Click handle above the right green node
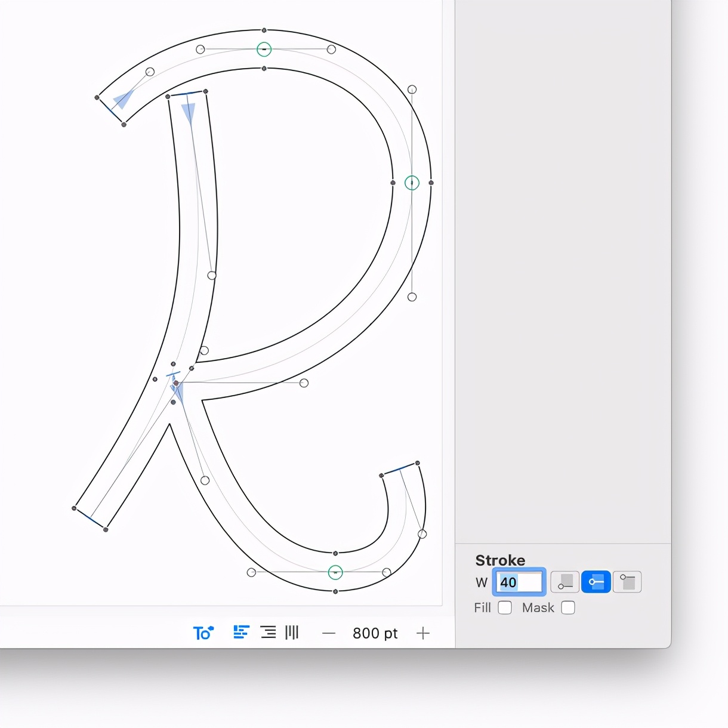This screenshot has height=728, width=728. pyautogui.click(x=412, y=90)
